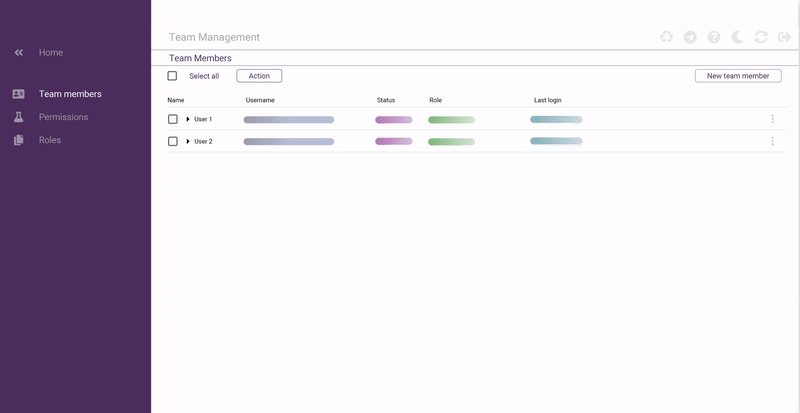Click the purple Status bar of User 1
Screen dimensions: 800x413
pos(393,119)
